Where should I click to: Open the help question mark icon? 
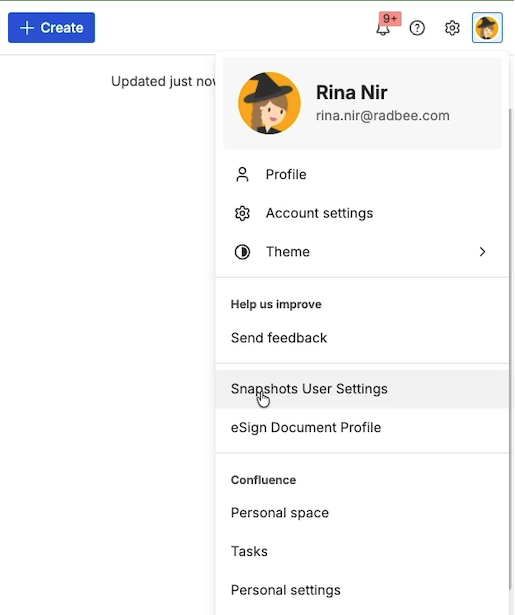tap(417, 28)
